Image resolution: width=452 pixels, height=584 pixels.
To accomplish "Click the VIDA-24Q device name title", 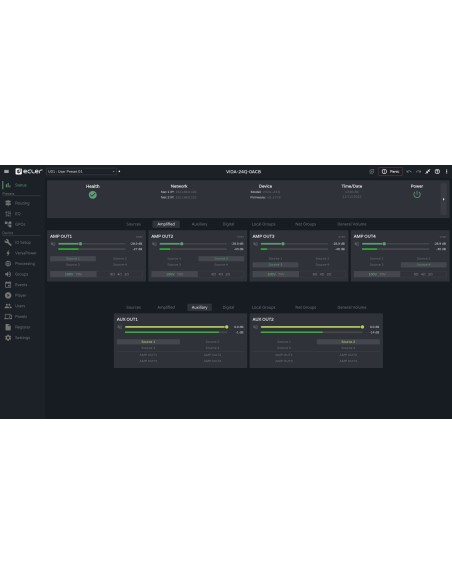I will [x=243, y=172].
